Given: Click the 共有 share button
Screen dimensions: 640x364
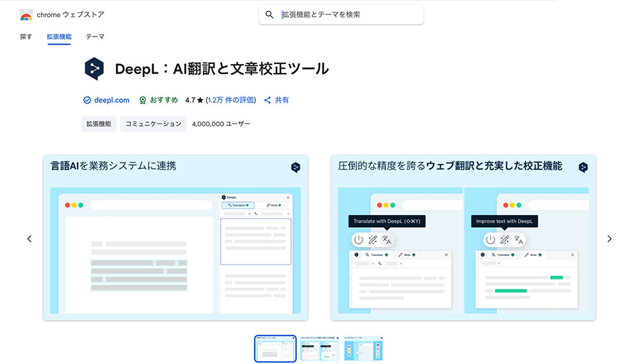Looking at the screenshot, I should (x=276, y=100).
